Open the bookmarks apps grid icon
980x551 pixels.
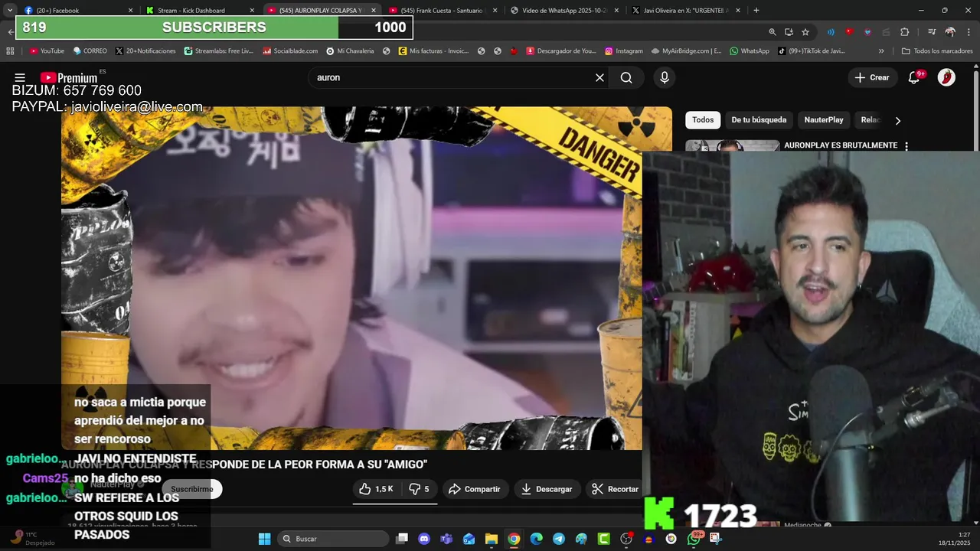(10, 51)
